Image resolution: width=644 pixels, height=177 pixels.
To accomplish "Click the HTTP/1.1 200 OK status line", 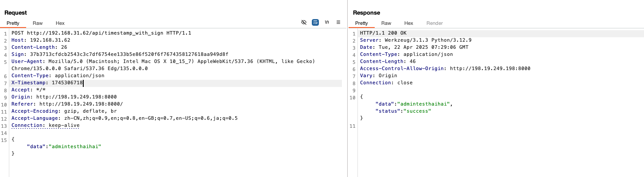I will [383, 33].
